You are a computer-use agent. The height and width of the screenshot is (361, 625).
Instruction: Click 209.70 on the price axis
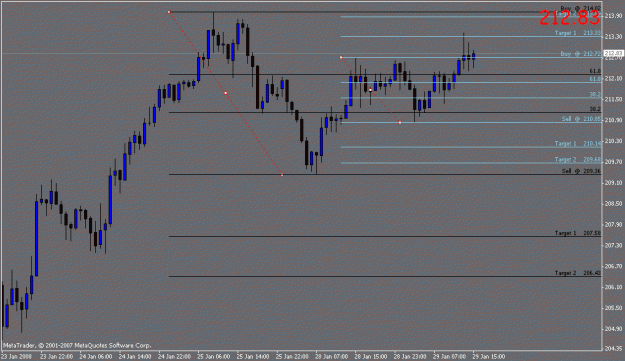click(613, 162)
